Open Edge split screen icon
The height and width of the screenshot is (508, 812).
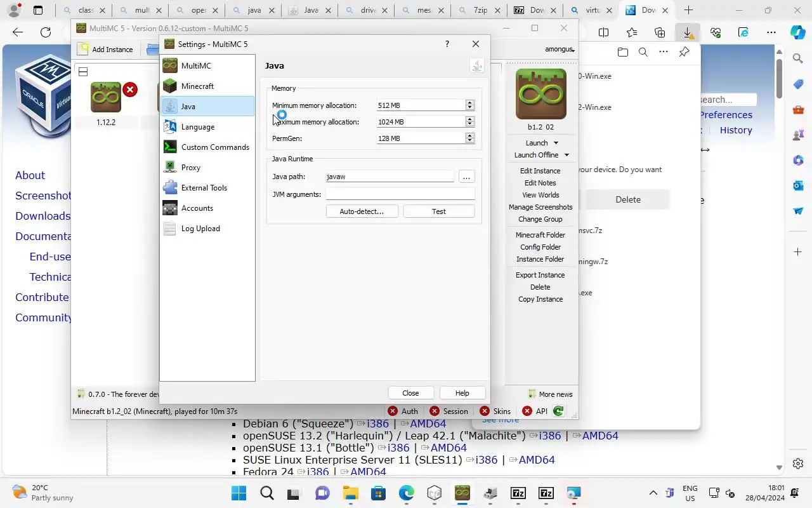pyautogui.click(x=604, y=32)
